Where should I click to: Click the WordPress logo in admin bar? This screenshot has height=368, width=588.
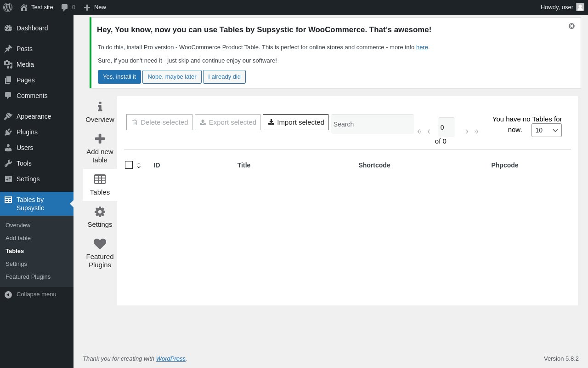coord(8,7)
